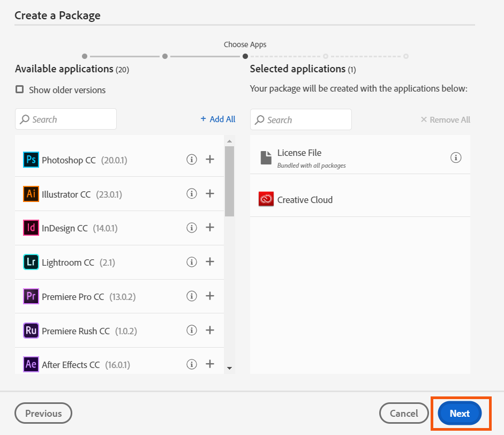Click the Available applications search field
The image size is (504, 435).
point(65,119)
